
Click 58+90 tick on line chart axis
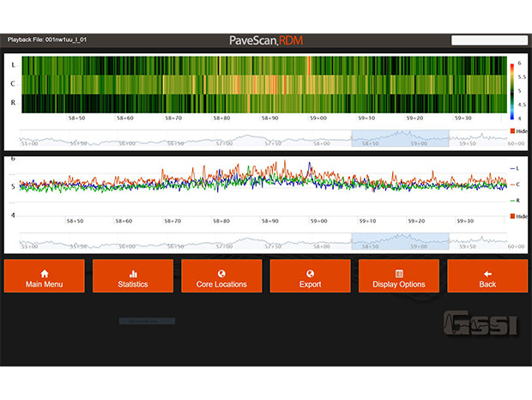pyautogui.click(x=269, y=221)
